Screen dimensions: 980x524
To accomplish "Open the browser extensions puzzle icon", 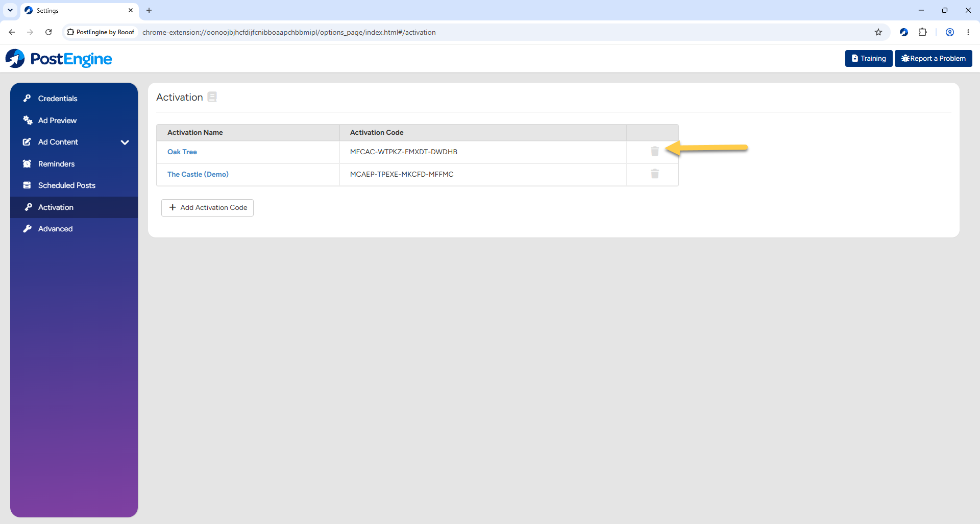I will coord(922,32).
